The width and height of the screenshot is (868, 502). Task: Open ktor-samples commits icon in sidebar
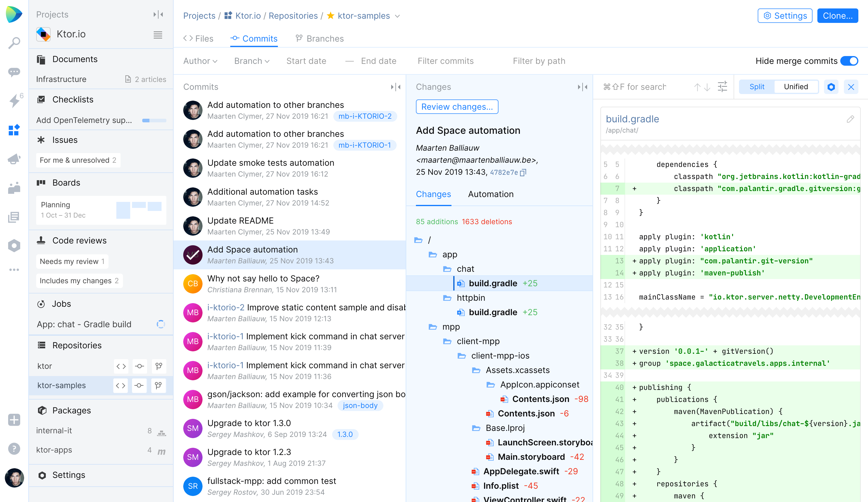click(x=139, y=386)
